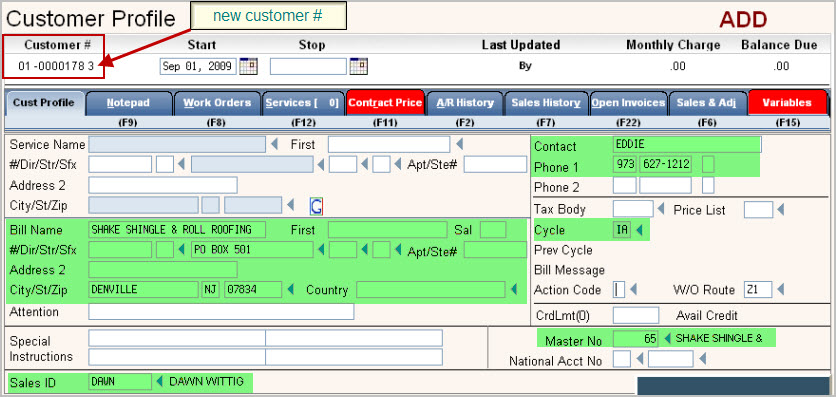Viewport: 836px width, 397px height.
Task: Click the Service Name input field
Action: click(177, 144)
